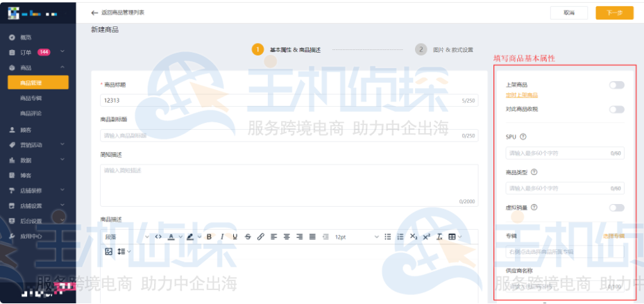
Task: Click the SPU input field
Action: coord(565,153)
